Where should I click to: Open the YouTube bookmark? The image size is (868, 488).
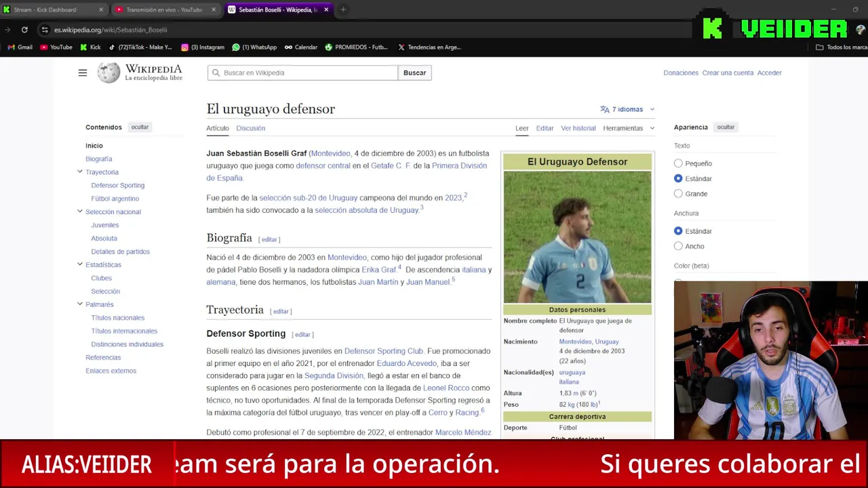point(56,47)
